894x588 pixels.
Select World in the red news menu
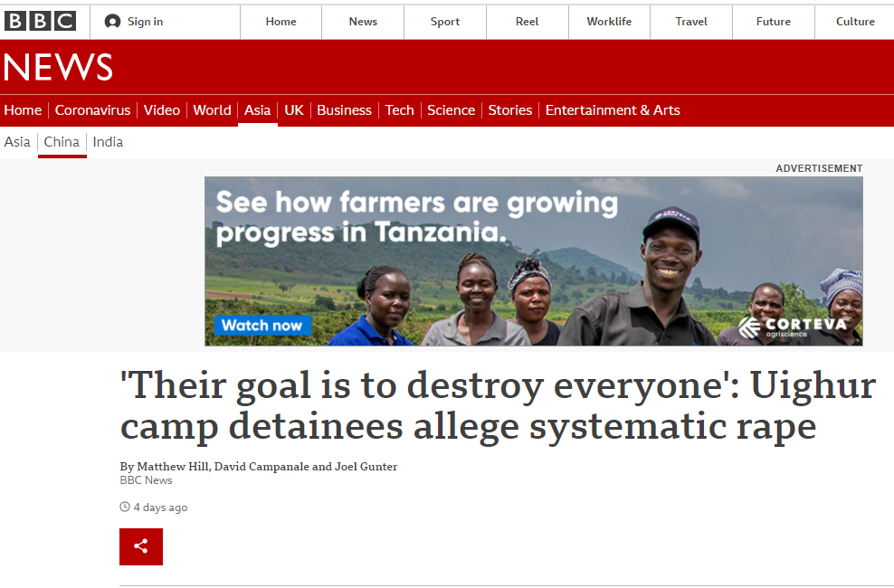click(x=212, y=110)
